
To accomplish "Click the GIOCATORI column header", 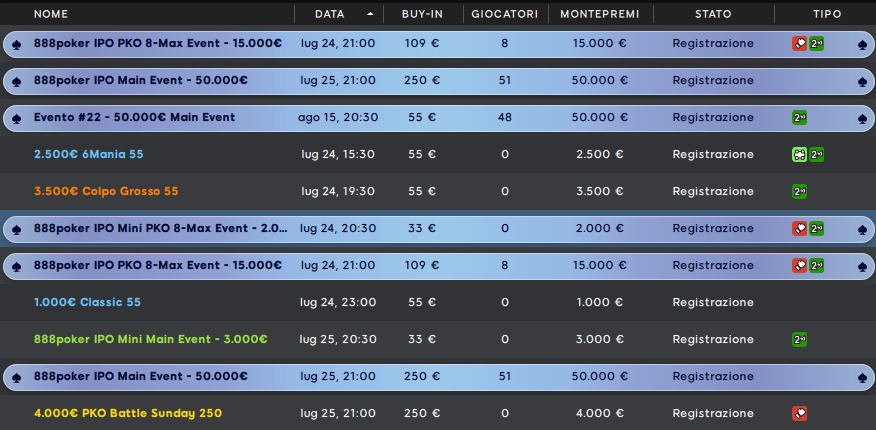I will (505, 14).
